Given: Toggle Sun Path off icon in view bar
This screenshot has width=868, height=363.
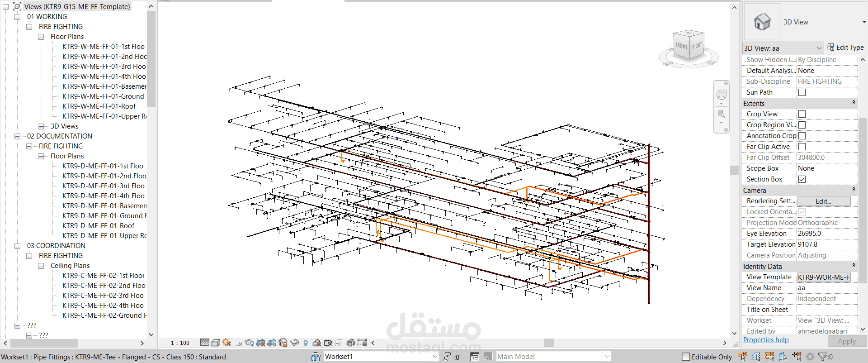Looking at the screenshot, I should 226,343.
